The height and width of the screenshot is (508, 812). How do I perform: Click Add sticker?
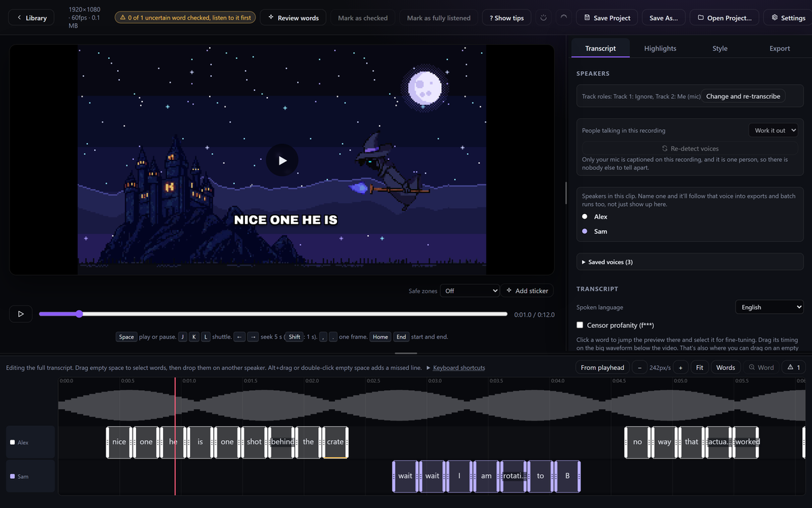click(x=527, y=291)
